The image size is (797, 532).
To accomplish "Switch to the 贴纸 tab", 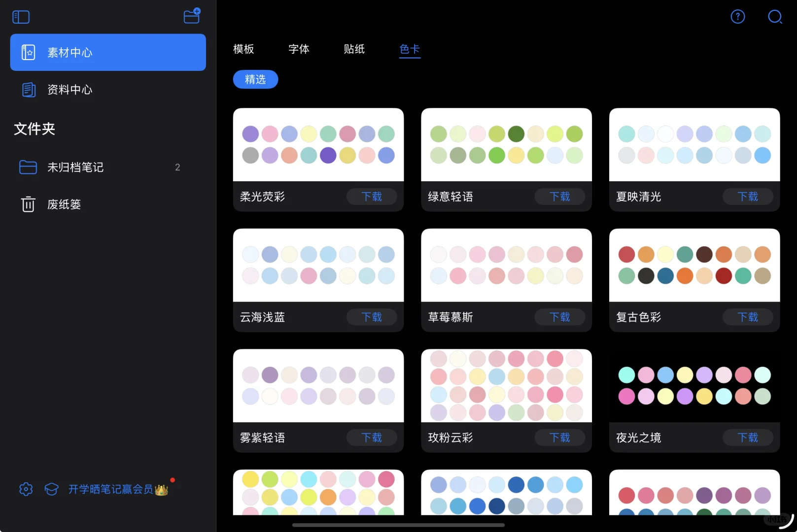I will 354,49.
